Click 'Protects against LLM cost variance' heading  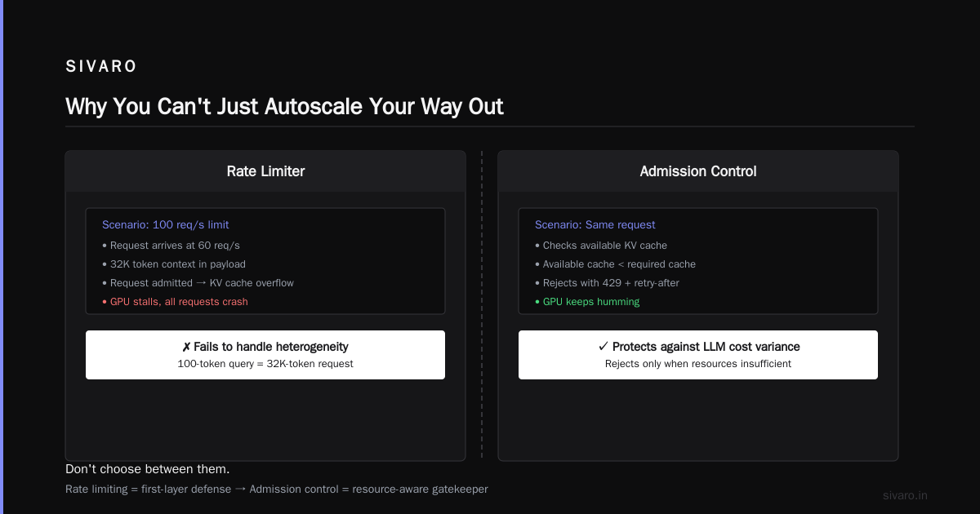click(x=698, y=347)
